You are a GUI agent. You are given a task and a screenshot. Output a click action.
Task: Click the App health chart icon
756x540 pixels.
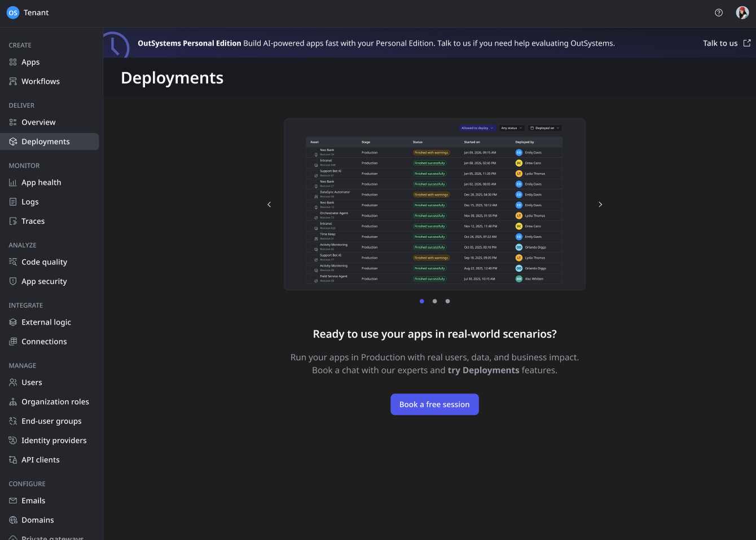pos(13,183)
